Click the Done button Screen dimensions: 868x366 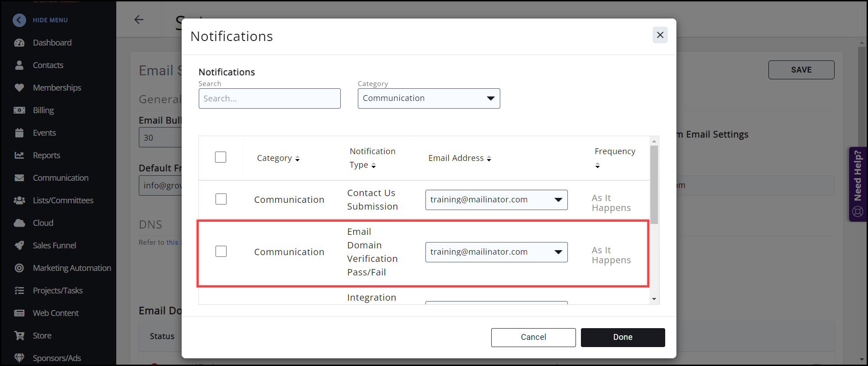coord(622,337)
